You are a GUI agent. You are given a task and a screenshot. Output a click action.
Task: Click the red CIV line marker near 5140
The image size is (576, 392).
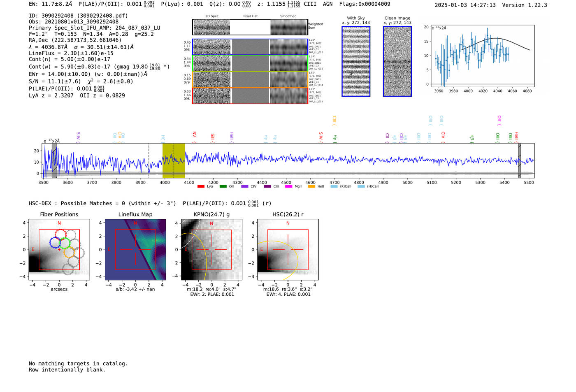443,137
